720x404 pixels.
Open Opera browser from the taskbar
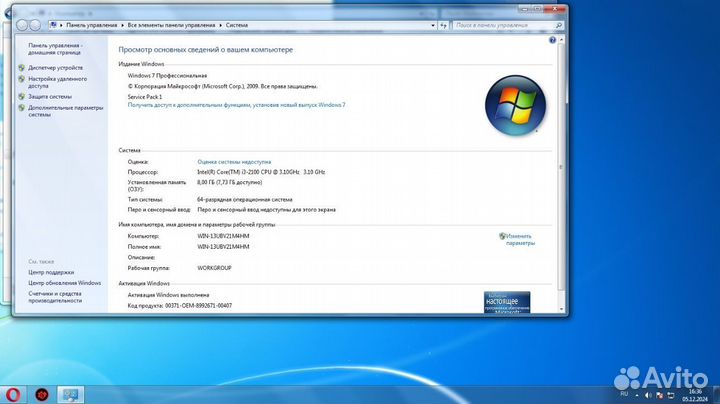pyautogui.click(x=13, y=395)
